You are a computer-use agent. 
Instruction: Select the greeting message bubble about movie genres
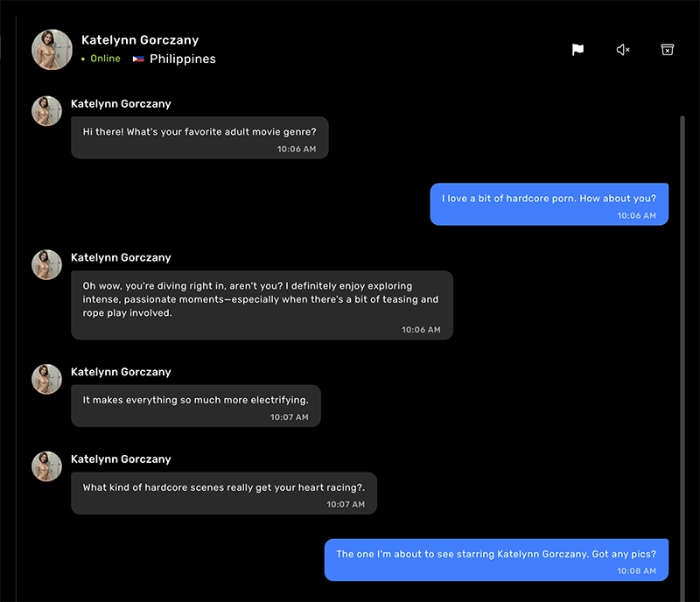(199, 136)
